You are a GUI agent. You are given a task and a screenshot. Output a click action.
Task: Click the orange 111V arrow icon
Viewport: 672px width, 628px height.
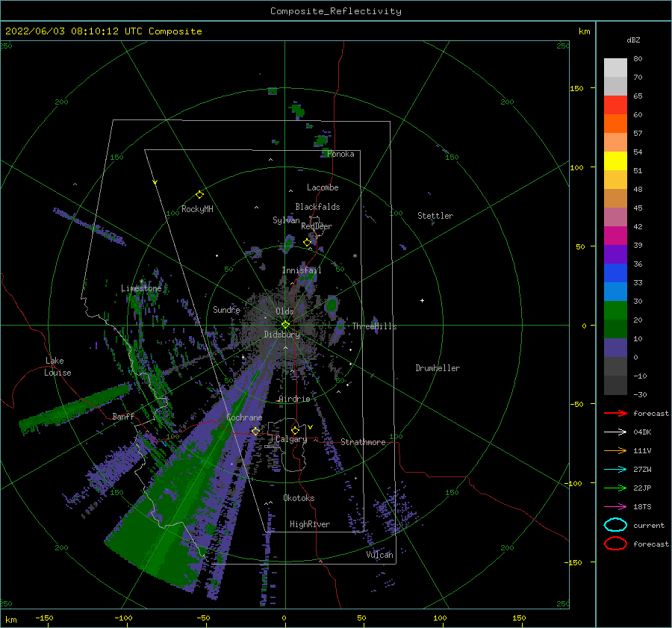(x=615, y=450)
